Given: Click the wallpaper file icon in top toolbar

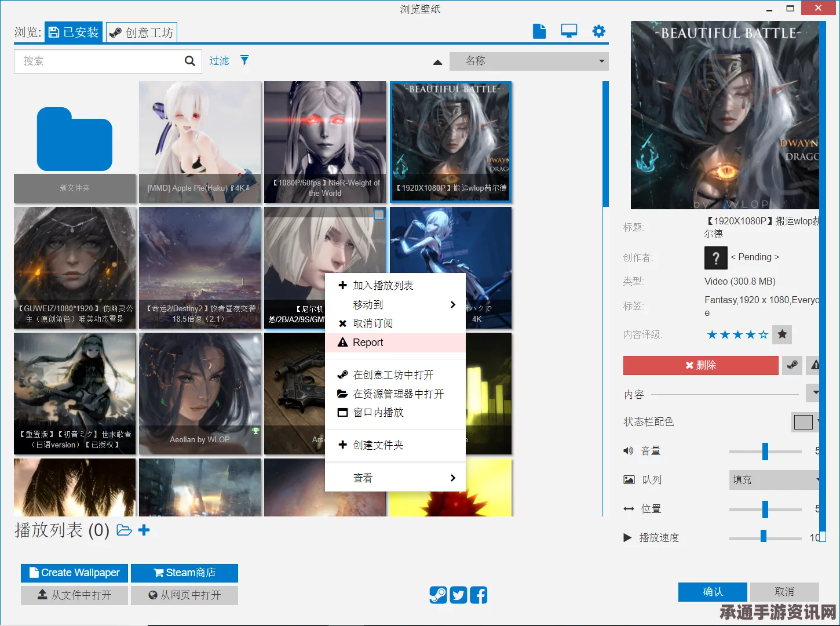Looking at the screenshot, I should coord(539,31).
